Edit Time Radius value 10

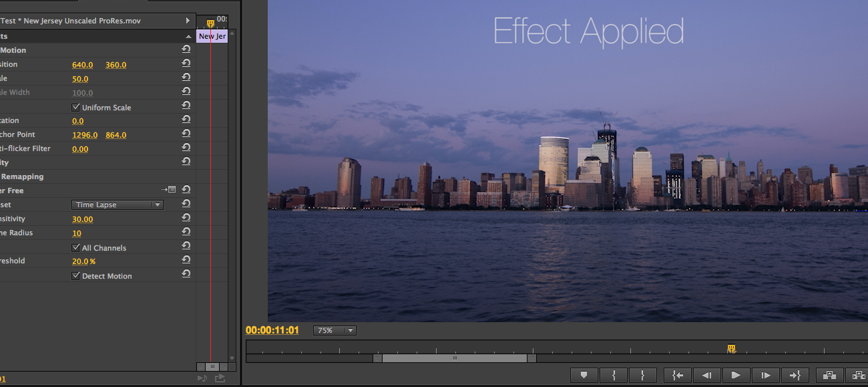coord(77,233)
